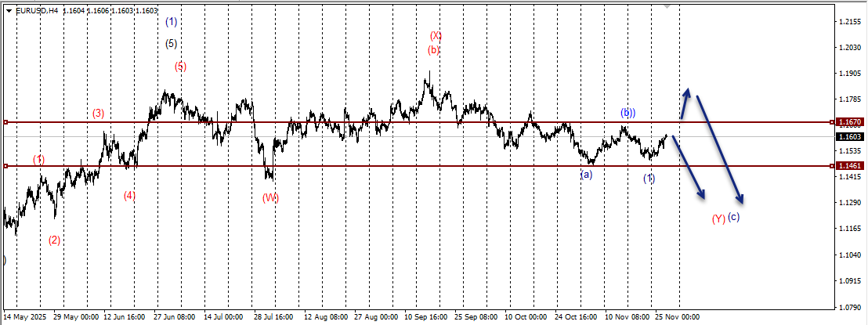Click the 12 Jun 16:00 date label
The image size is (868, 325).
(x=125, y=317)
